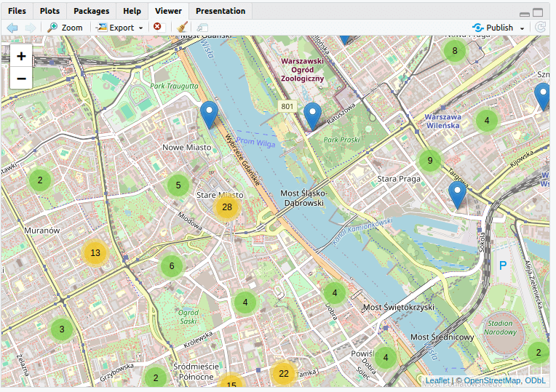The image size is (556, 392).
Task: Switch to the Presentation tab
Action: 221,11
